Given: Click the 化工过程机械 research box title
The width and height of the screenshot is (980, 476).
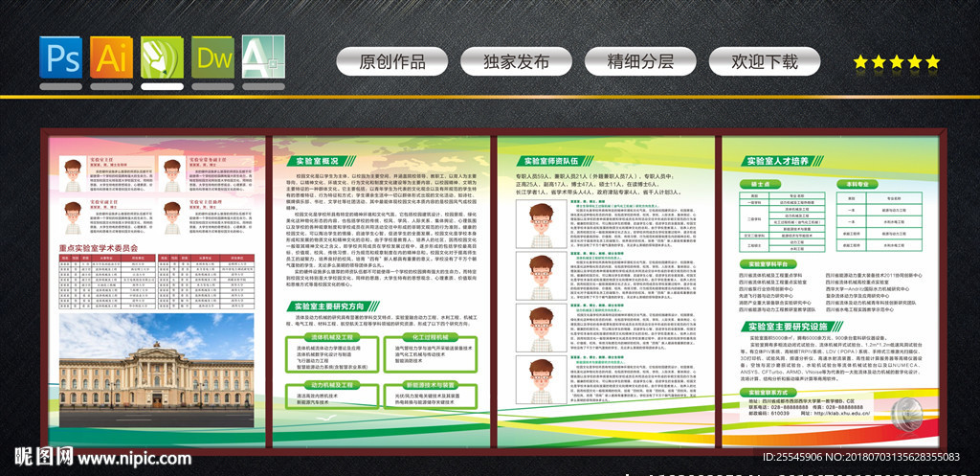Looking at the screenshot, I should pyautogui.click(x=430, y=337).
